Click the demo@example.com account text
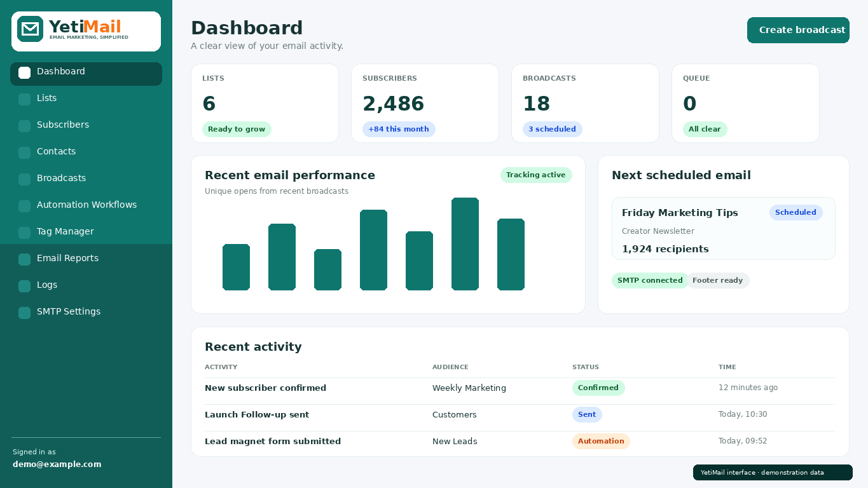868x488 pixels. click(x=57, y=464)
